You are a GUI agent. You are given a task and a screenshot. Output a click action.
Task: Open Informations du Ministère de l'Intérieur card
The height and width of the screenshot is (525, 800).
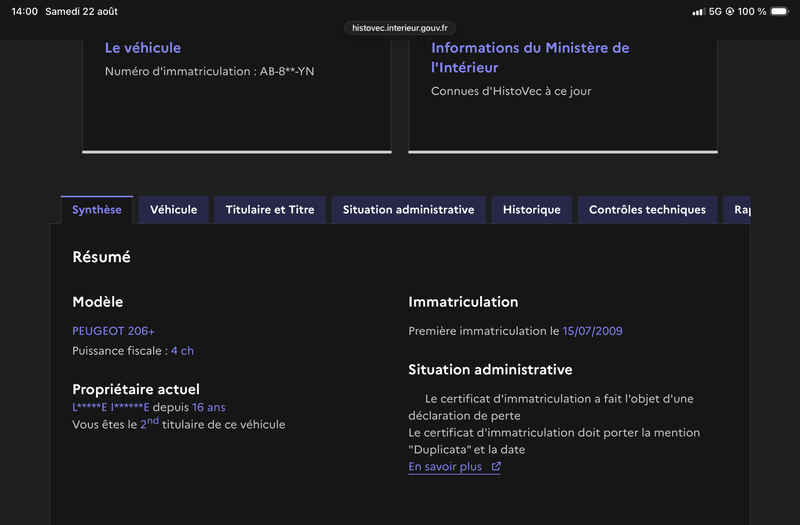[530, 58]
